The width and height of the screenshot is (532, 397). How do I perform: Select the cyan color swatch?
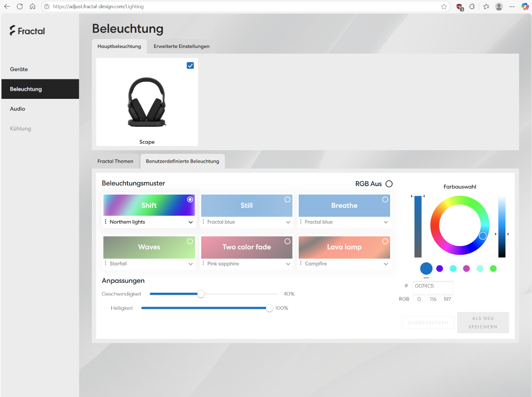(453, 268)
